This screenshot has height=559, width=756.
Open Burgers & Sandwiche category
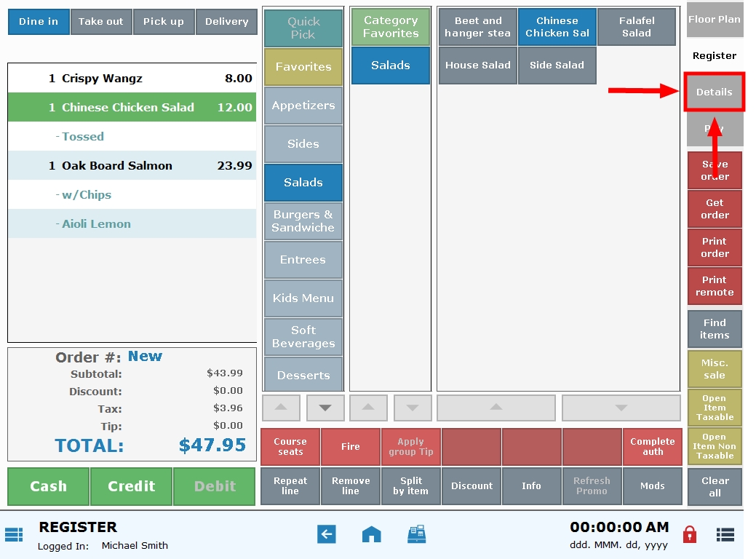[x=303, y=221]
